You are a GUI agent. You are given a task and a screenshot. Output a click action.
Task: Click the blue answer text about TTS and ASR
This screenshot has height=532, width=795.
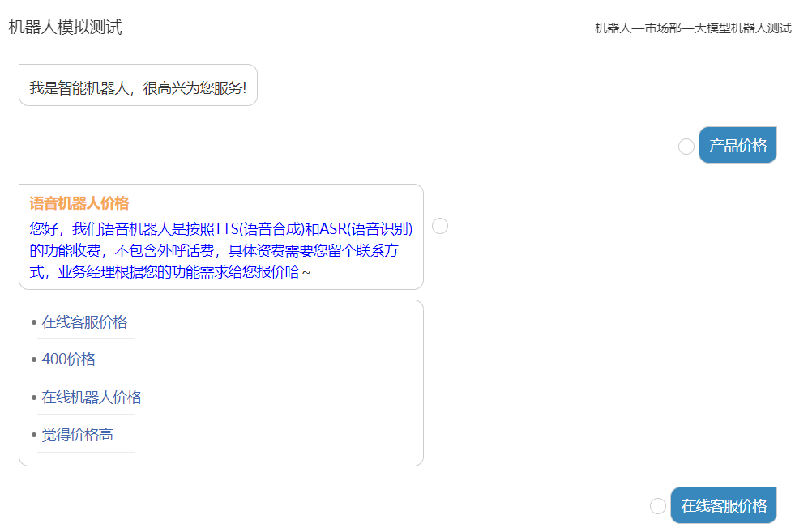point(221,250)
